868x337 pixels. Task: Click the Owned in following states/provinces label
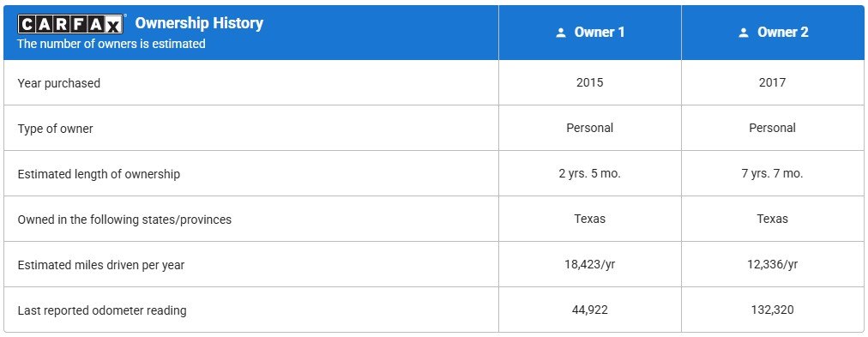tap(124, 220)
